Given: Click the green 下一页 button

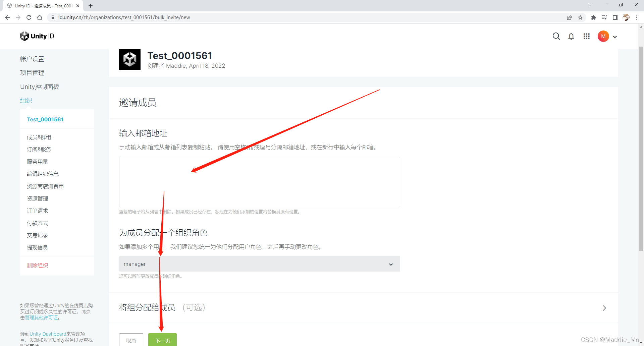Looking at the screenshot, I should point(162,340).
